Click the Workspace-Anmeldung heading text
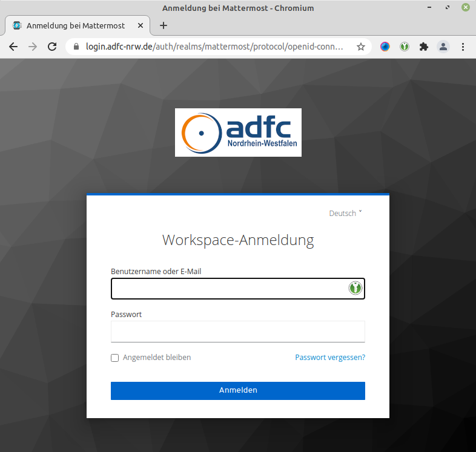 [x=238, y=240]
